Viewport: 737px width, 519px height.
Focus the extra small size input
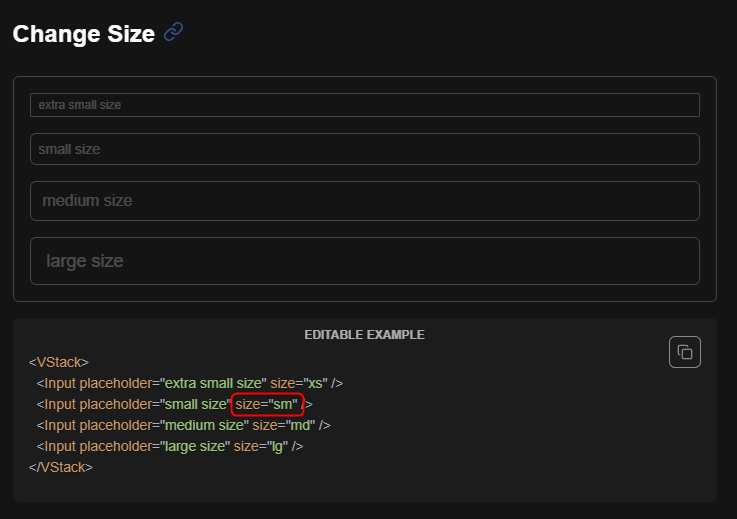(365, 105)
